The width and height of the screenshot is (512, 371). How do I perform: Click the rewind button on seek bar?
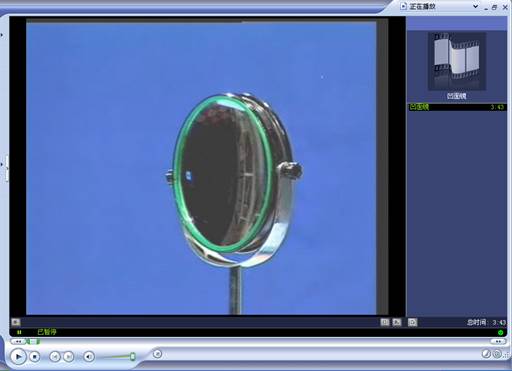point(17,342)
